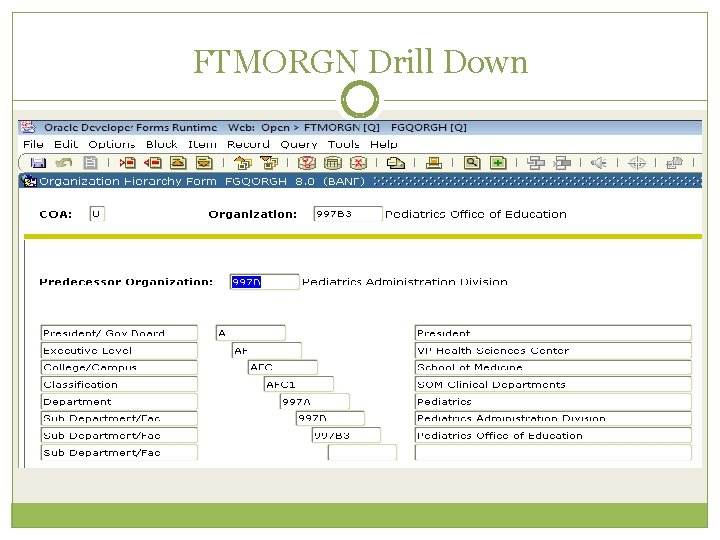Click the Workflow Submit toolbar icon
The height and width of the screenshot is (540, 720).
[535, 163]
